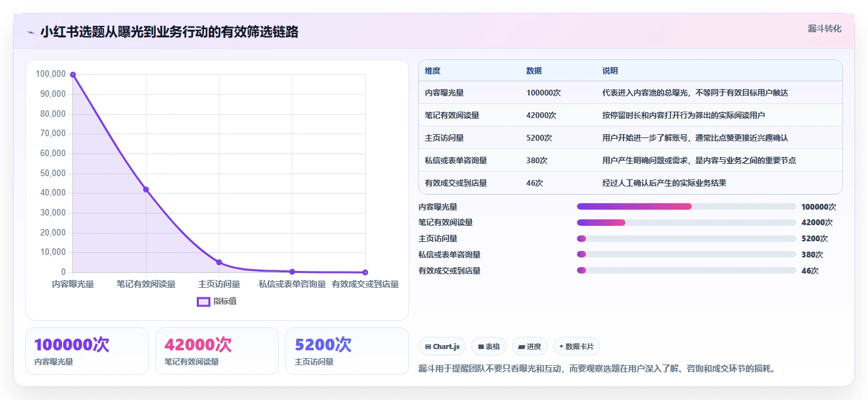Click the 内容曝光量 progress bar
Screen dimensions: 868x400
click(x=687, y=206)
